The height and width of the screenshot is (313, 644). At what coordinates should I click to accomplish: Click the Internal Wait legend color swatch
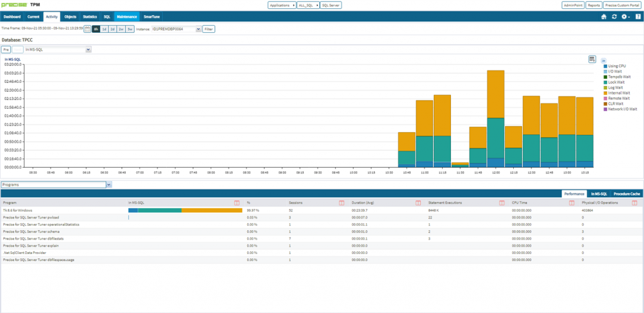[x=605, y=93]
